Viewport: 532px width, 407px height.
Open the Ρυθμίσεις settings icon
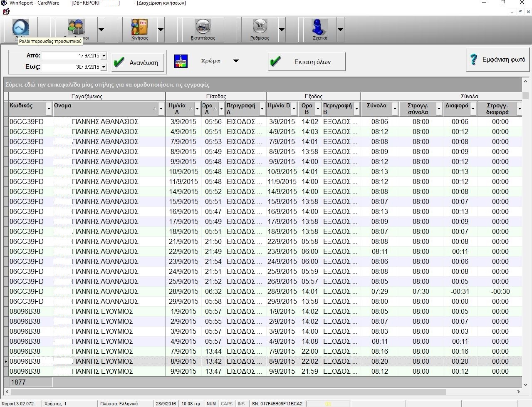[260, 27]
